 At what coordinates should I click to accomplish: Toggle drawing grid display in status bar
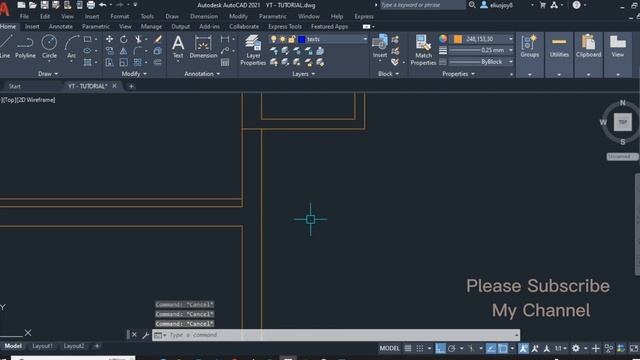click(x=408, y=348)
